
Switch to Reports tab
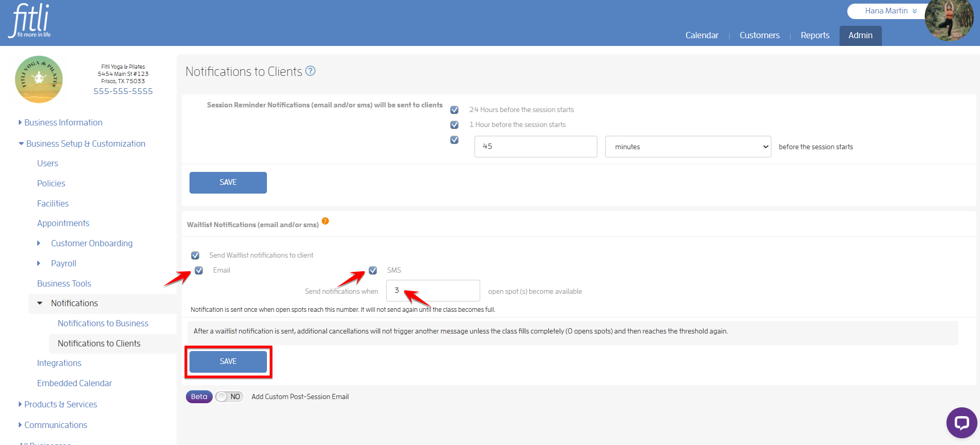815,35
